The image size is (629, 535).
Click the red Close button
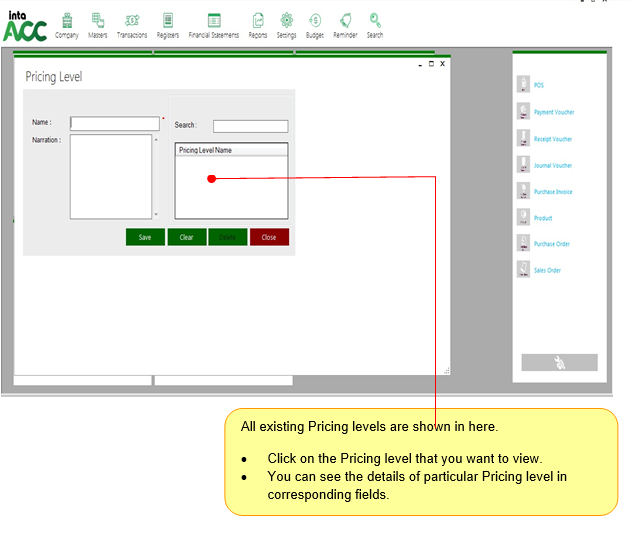coord(269,237)
